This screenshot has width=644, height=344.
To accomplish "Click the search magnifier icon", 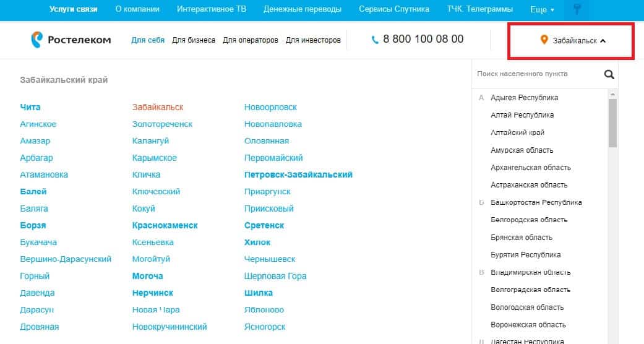I will coord(609,74).
